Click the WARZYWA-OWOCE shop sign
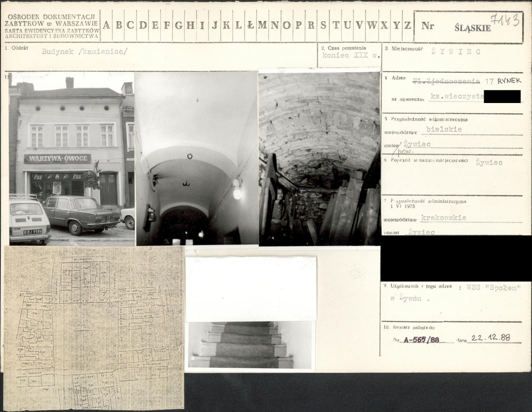532x412 pixels. click(x=57, y=159)
